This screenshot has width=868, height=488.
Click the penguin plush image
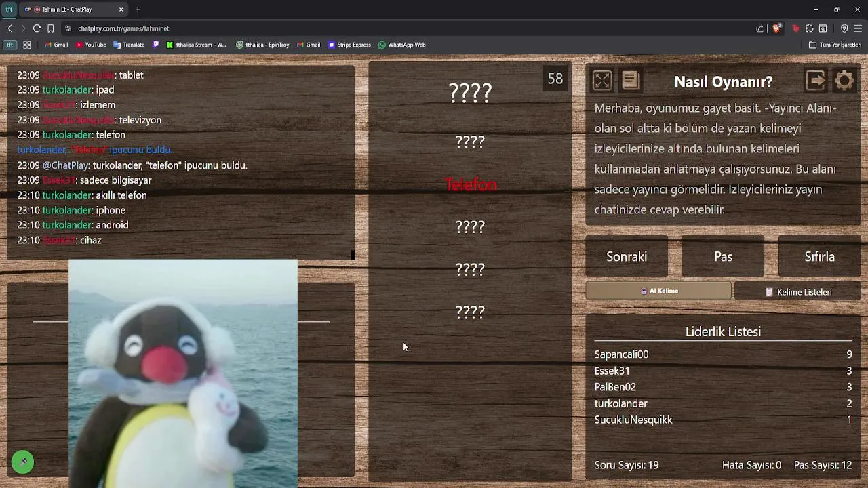pyautogui.click(x=183, y=373)
